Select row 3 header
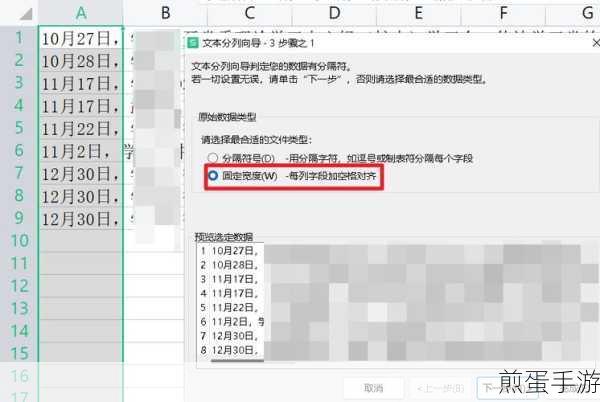The height and width of the screenshot is (402, 600). tap(19, 83)
